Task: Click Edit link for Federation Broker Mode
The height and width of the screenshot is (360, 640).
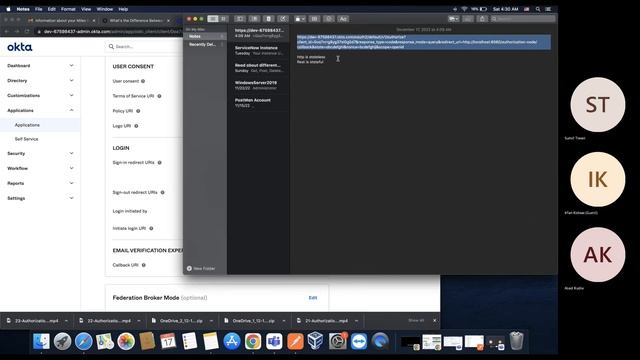Action: [313, 298]
